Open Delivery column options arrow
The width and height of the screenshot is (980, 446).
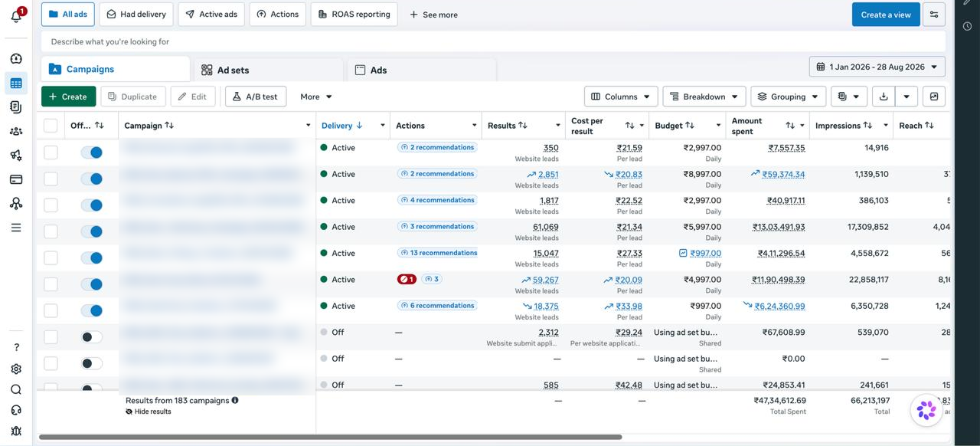pyautogui.click(x=381, y=126)
